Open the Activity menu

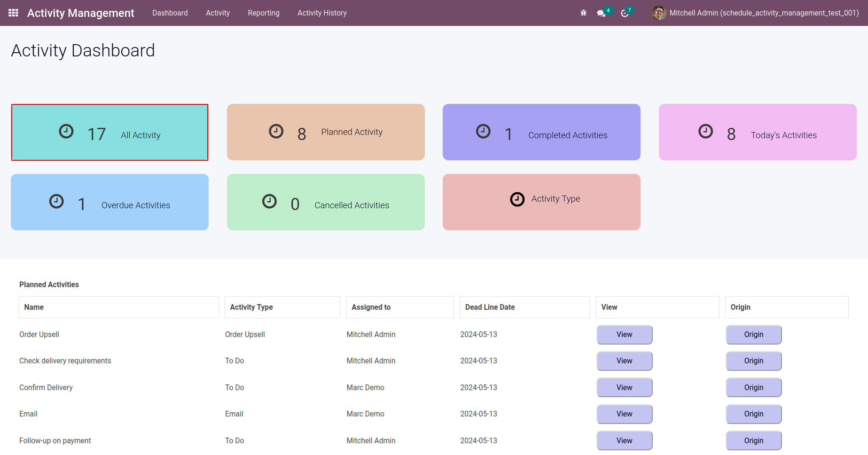(218, 13)
